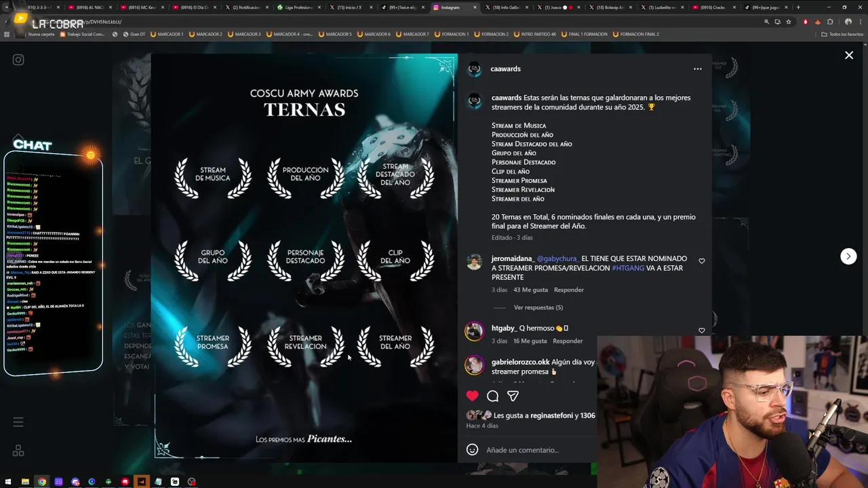The height and width of the screenshot is (488, 868).
Task: Open the Chrome profile avatar
Action: (x=848, y=22)
